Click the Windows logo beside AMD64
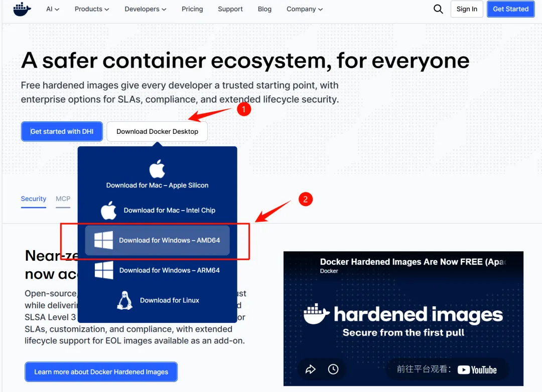This screenshot has width=542, height=392. 104,240
